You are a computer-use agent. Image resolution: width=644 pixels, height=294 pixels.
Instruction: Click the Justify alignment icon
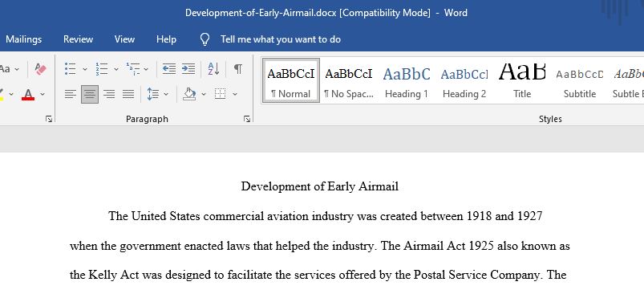(x=128, y=95)
